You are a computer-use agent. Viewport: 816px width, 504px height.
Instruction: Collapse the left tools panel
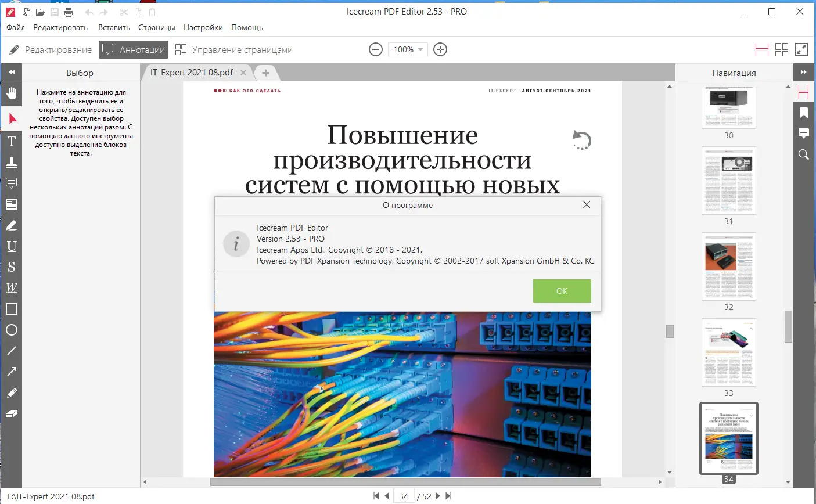[x=11, y=73]
